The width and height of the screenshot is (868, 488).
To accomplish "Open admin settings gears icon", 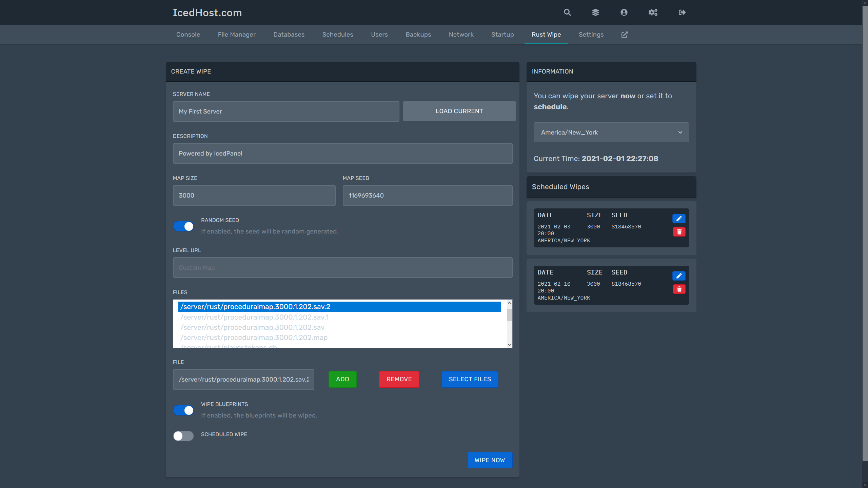I will (653, 13).
